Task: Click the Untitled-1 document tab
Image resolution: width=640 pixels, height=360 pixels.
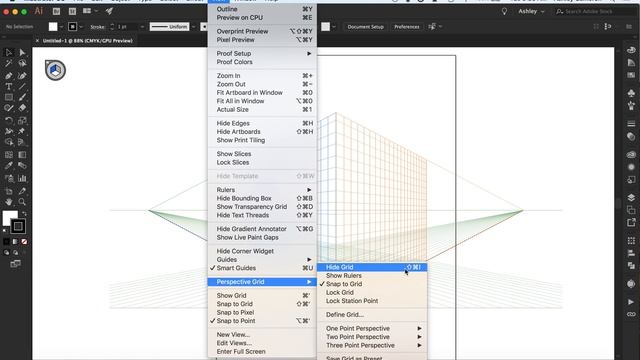Action: coord(87,41)
